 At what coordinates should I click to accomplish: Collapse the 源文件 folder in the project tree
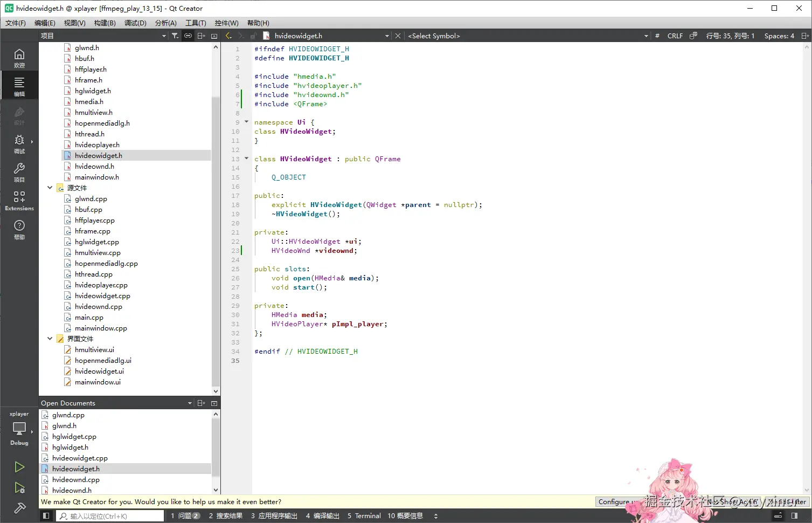pos(50,188)
